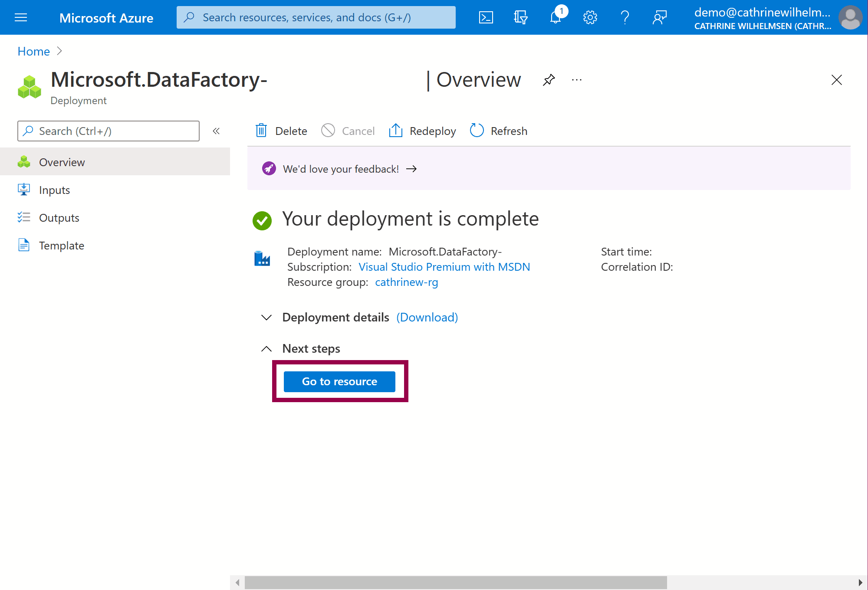Click the Go to resource button

[x=339, y=381]
